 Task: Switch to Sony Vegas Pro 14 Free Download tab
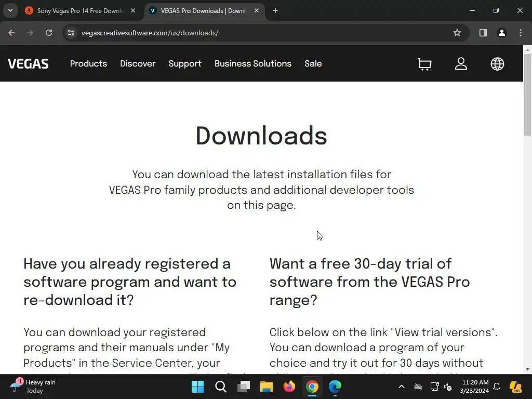80,11
